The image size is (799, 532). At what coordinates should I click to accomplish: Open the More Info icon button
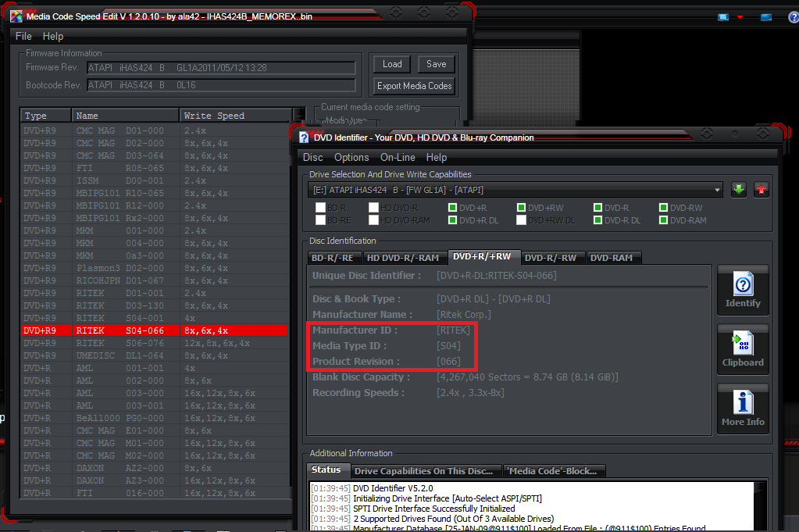click(743, 409)
